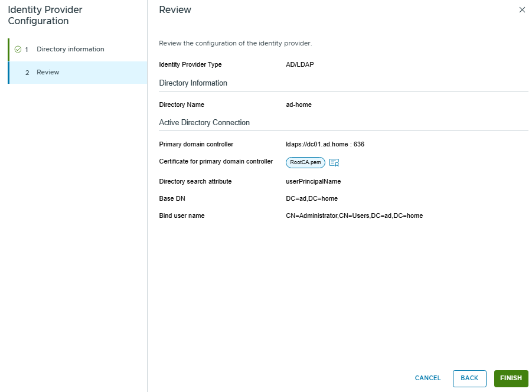Image resolution: width=532 pixels, height=392 pixels.
Task: Click the ad-home directory name value
Action: pos(299,104)
